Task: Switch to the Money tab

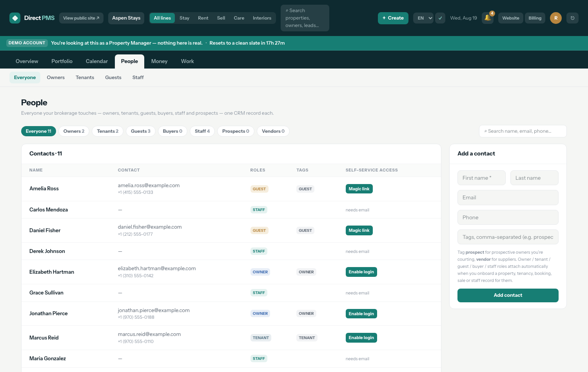Action: click(159, 61)
